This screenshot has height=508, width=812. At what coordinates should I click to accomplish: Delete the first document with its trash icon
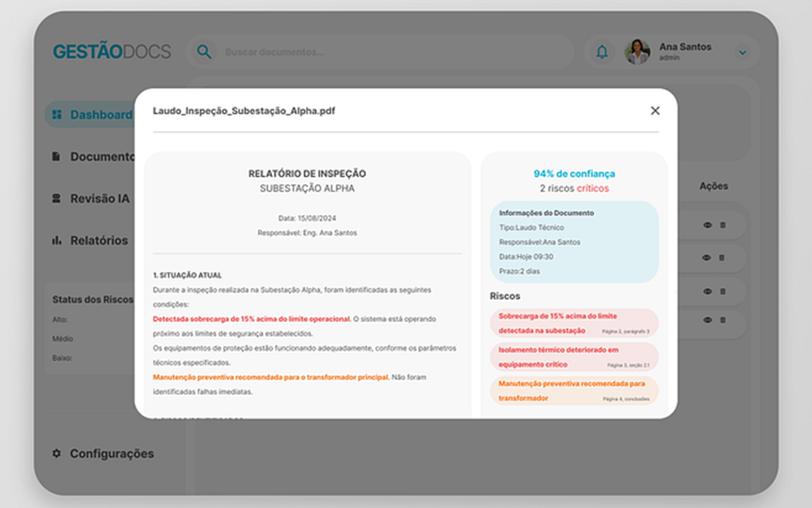[x=723, y=224]
